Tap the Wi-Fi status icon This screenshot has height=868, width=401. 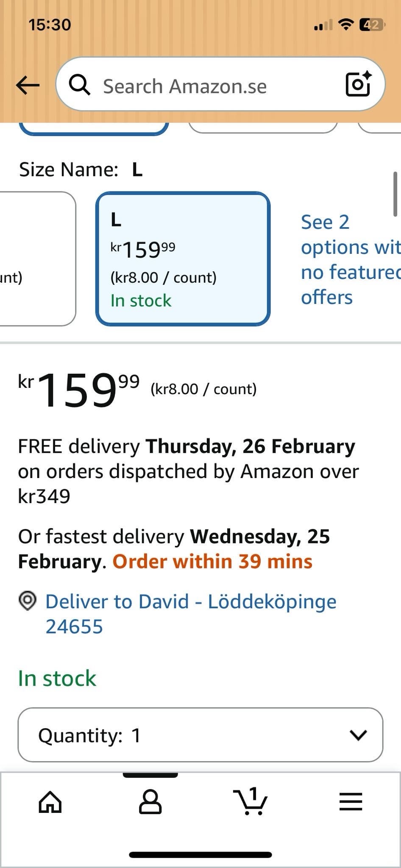tap(346, 25)
